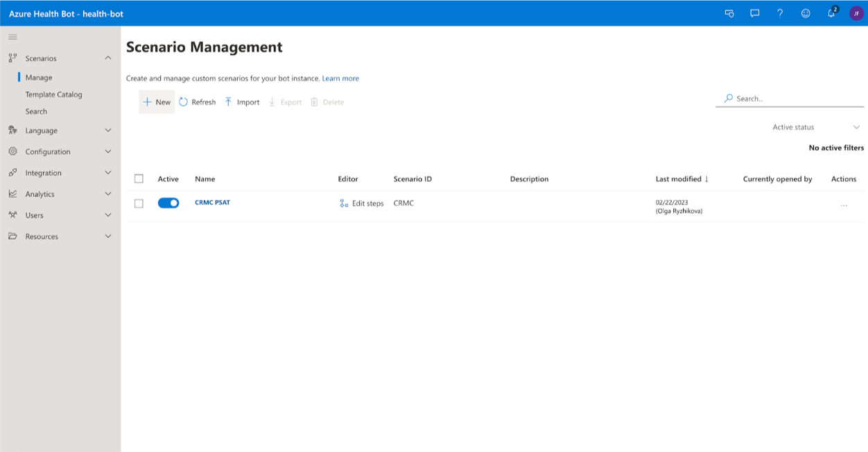Viewport: 868px width, 452px height.
Task: Select the Integration icon in the sidebar
Action: point(12,173)
